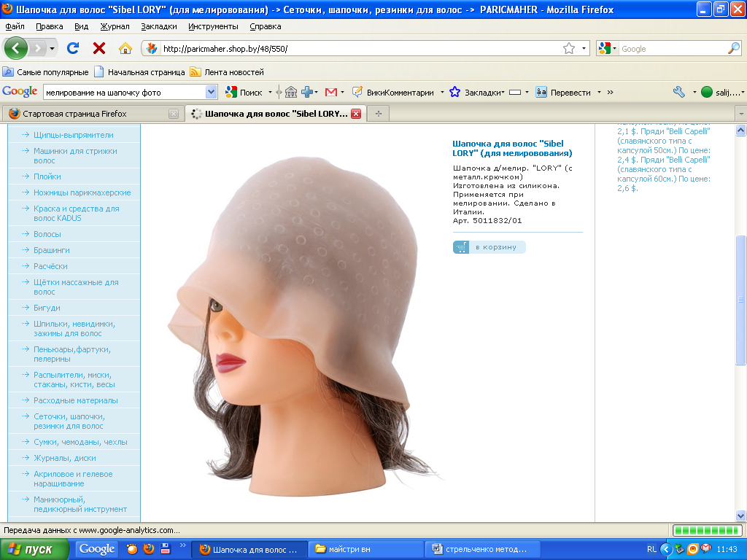Viewport: 747px width, 560px height.
Task: Switch to Стартовая страница Firefox tab
Action: (x=92, y=114)
